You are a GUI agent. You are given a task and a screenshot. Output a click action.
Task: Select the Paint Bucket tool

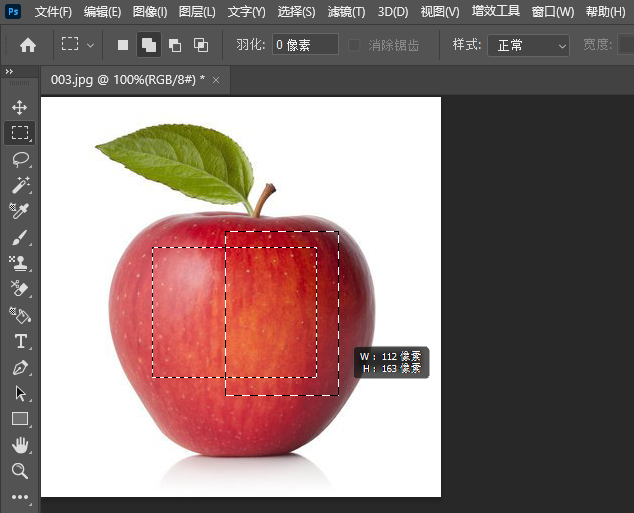pyautogui.click(x=19, y=315)
